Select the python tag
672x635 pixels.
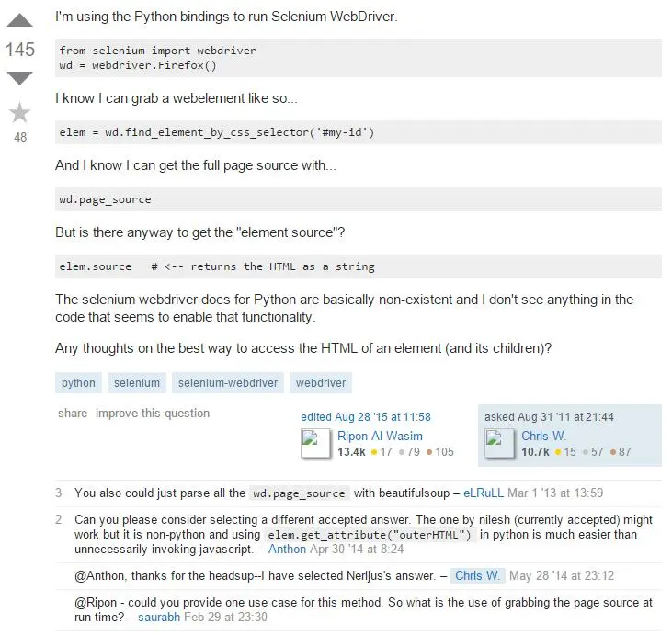click(79, 383)
